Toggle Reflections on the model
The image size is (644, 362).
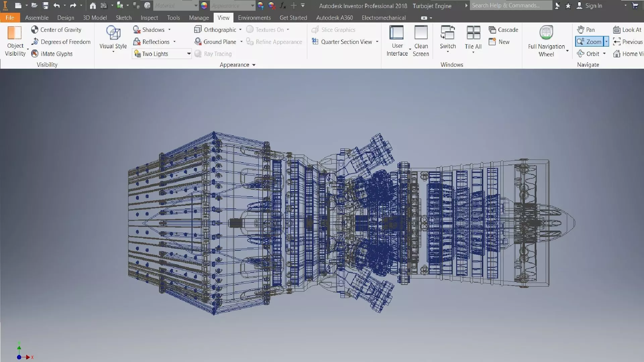pos(151,42)
